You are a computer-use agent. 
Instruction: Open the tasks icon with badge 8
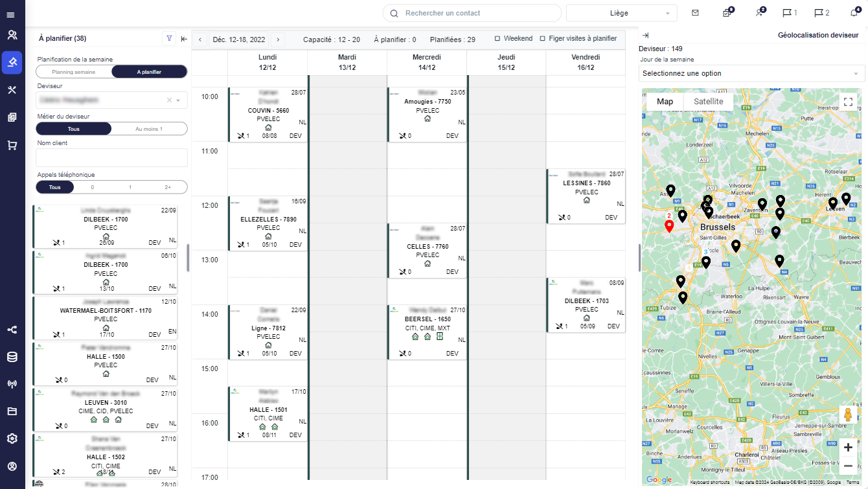727,13
